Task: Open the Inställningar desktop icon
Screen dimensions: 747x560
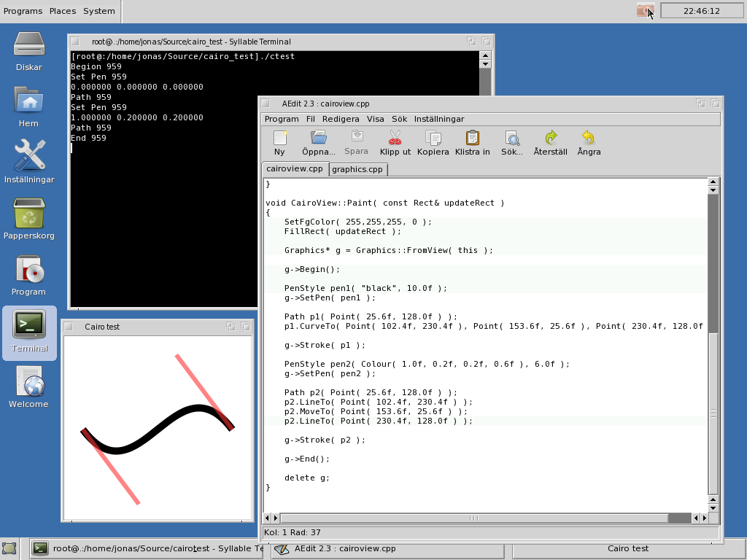Action: click(x=29, y=155)
